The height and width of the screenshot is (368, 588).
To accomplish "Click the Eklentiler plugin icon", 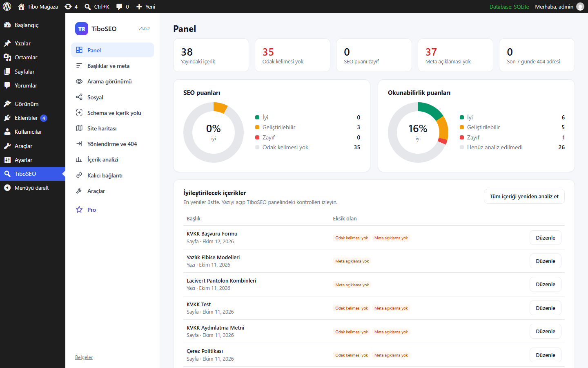I will click(7, 118).
